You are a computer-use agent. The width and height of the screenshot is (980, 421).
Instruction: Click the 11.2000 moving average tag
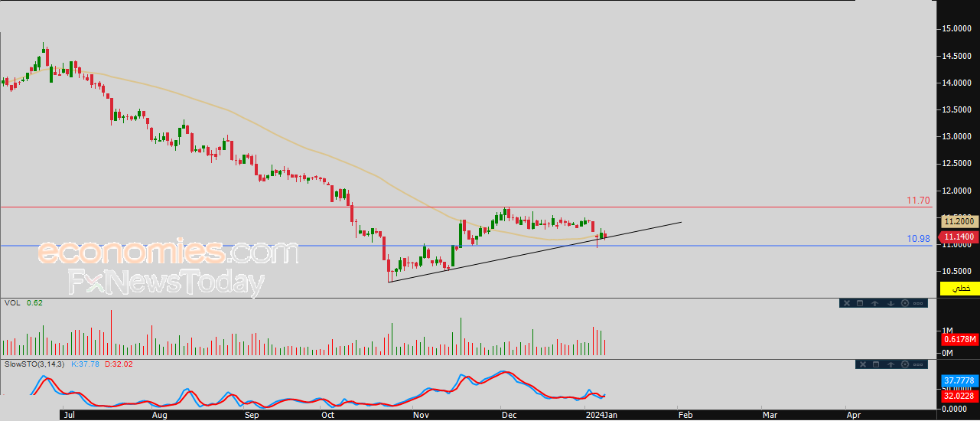[x=959, y=220]
